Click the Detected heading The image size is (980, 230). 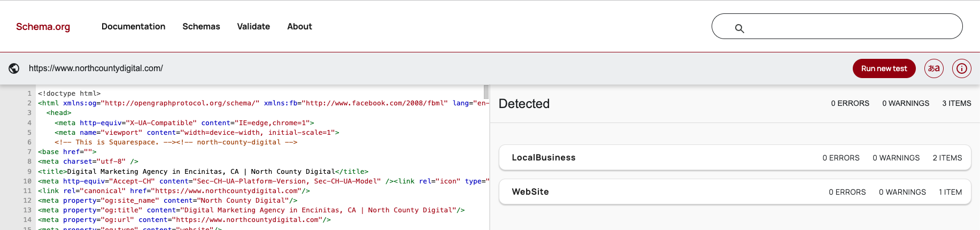click(524, 104)
